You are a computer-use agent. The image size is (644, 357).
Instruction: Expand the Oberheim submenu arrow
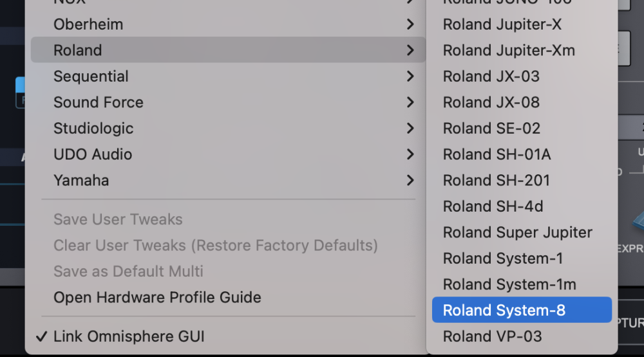pyautogui.click(x=410, y=24)
